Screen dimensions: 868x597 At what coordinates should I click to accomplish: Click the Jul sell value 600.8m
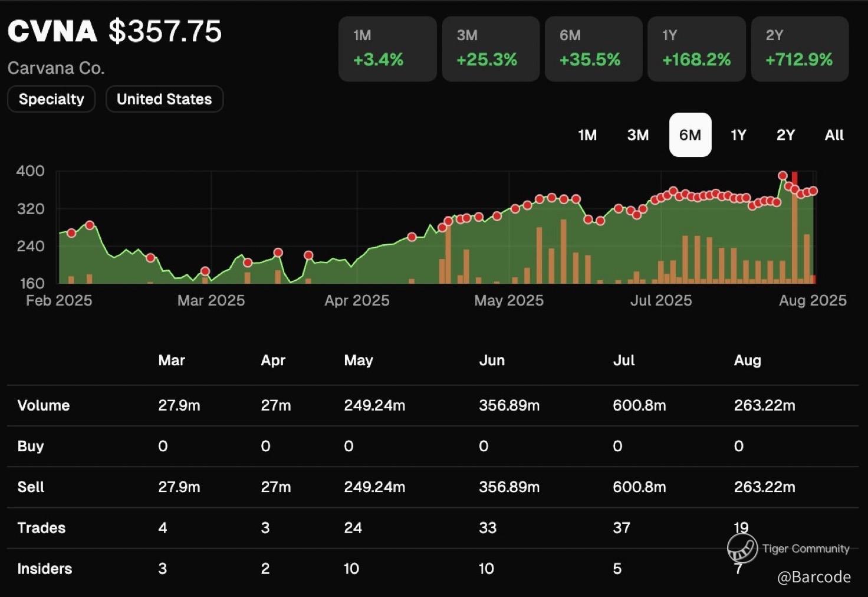pos(639,487)
